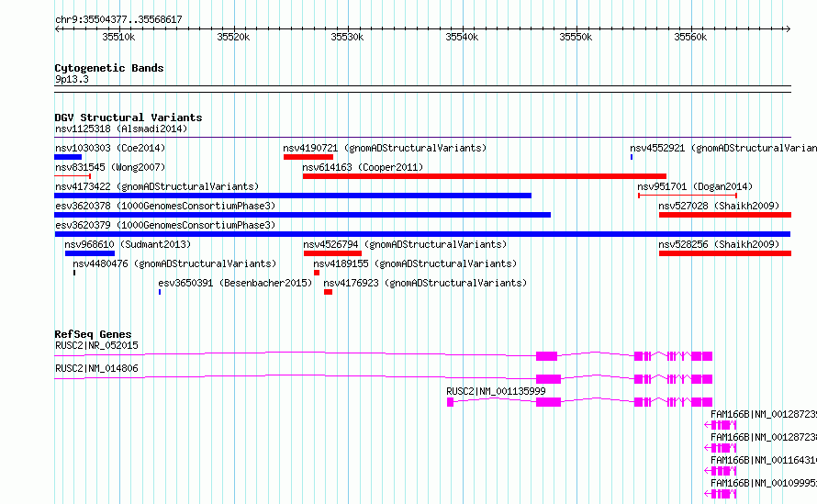
Task: Select the nsv4190721 red variant bar
Action: tap(308, 157)
